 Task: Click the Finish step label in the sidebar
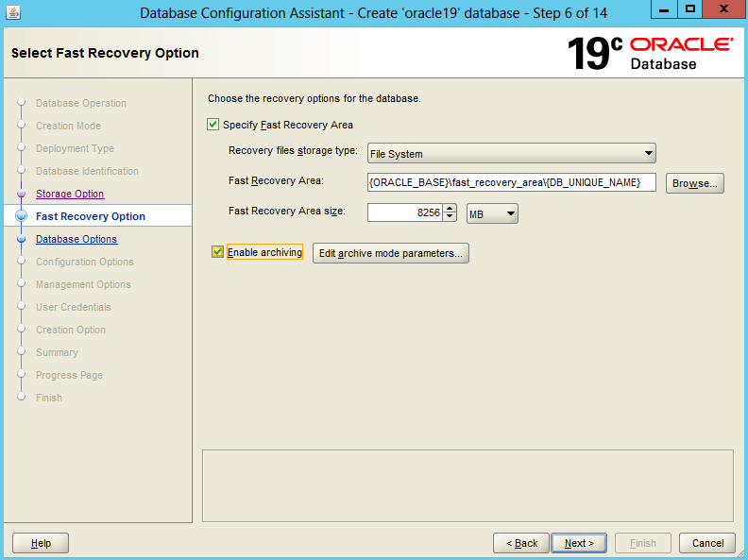tap(49, 398)
